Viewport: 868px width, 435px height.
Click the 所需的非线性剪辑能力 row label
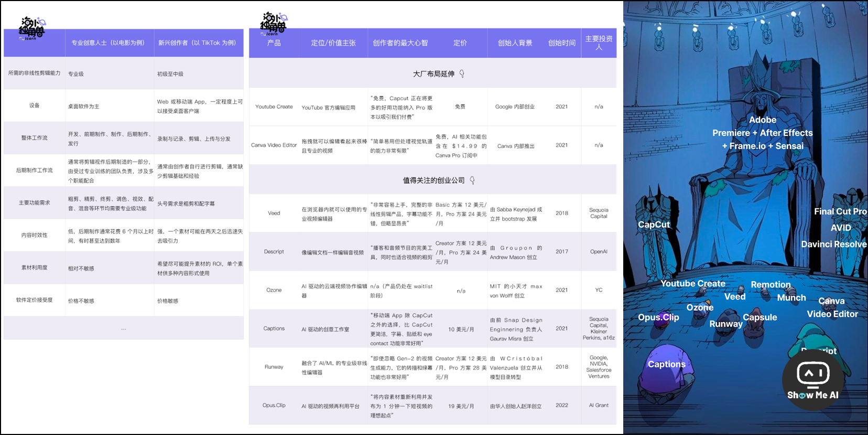[x=35, y=73]
